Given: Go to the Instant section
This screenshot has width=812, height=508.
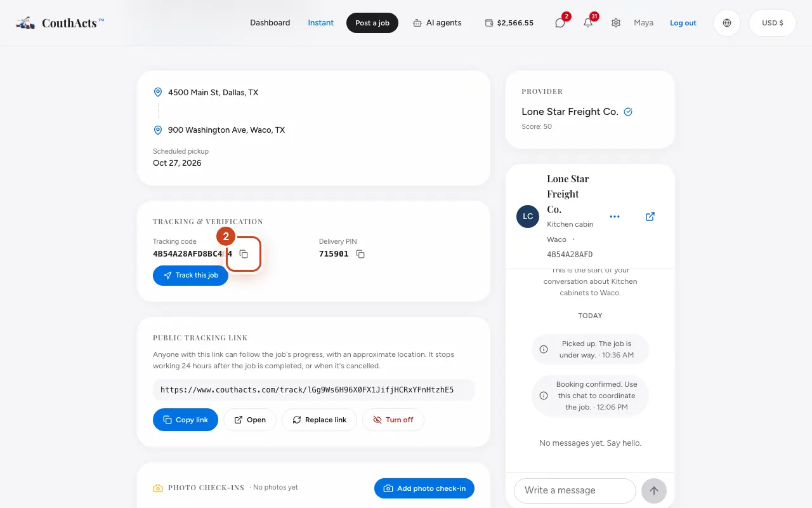Looking at the screenshot, I should tap(320, 23).
